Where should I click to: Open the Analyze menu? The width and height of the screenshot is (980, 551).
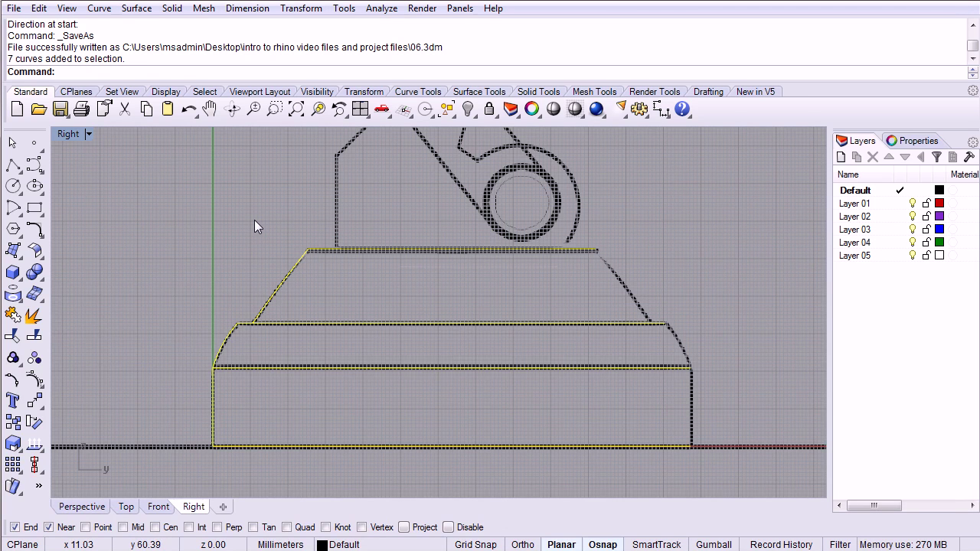tap(381, 8)
